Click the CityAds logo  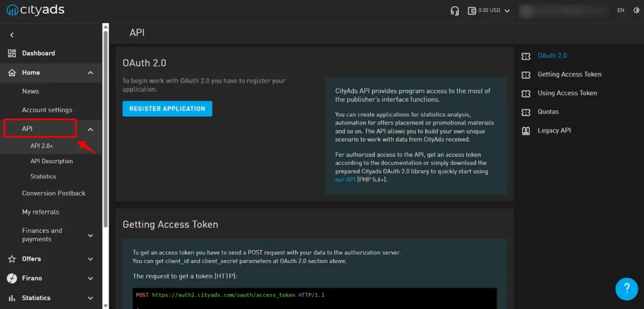point(35,10)
